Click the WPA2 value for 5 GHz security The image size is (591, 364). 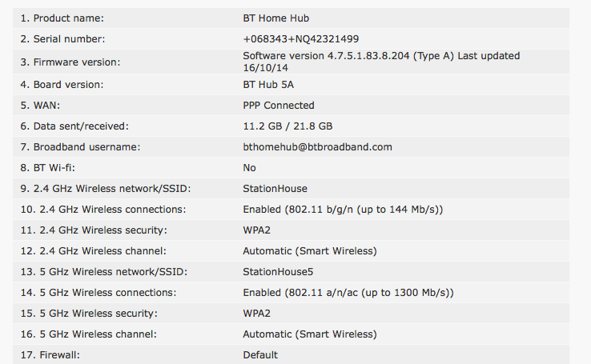pos(257,314)
